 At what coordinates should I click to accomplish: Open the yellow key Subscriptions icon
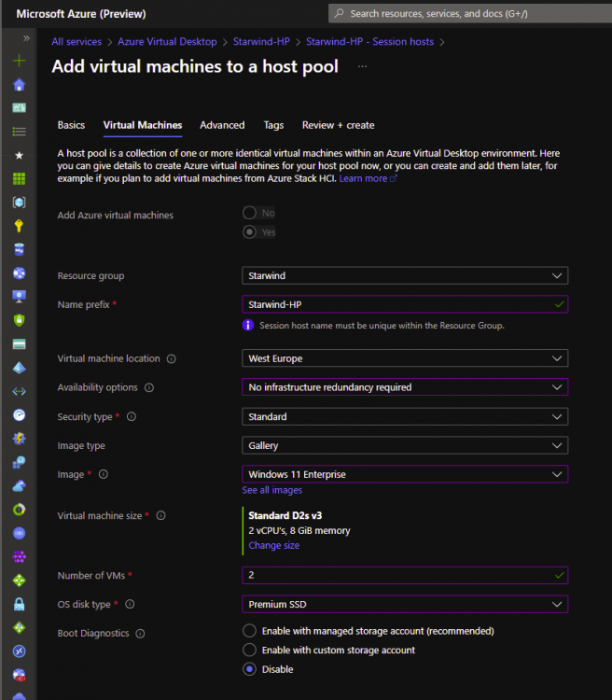tap(20, 226)
